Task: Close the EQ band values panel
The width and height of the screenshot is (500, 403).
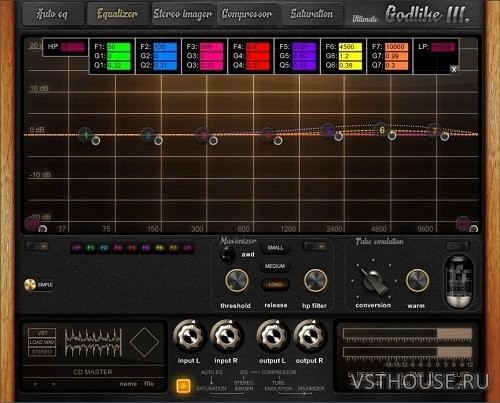Action: [454, 69]
